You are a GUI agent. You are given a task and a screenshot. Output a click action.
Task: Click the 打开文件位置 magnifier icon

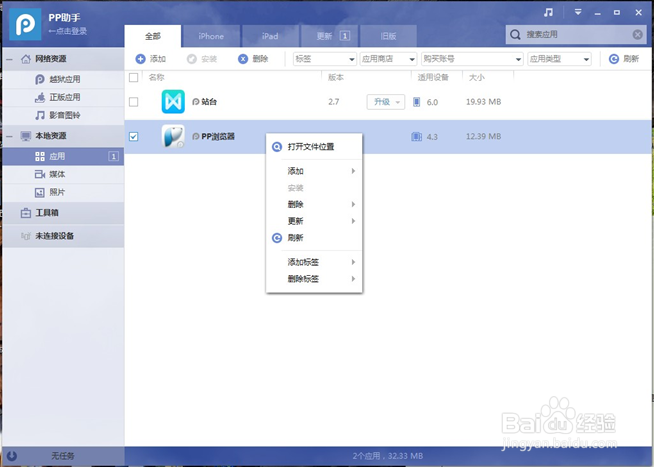pyautogui.click(x=277, y=147)
